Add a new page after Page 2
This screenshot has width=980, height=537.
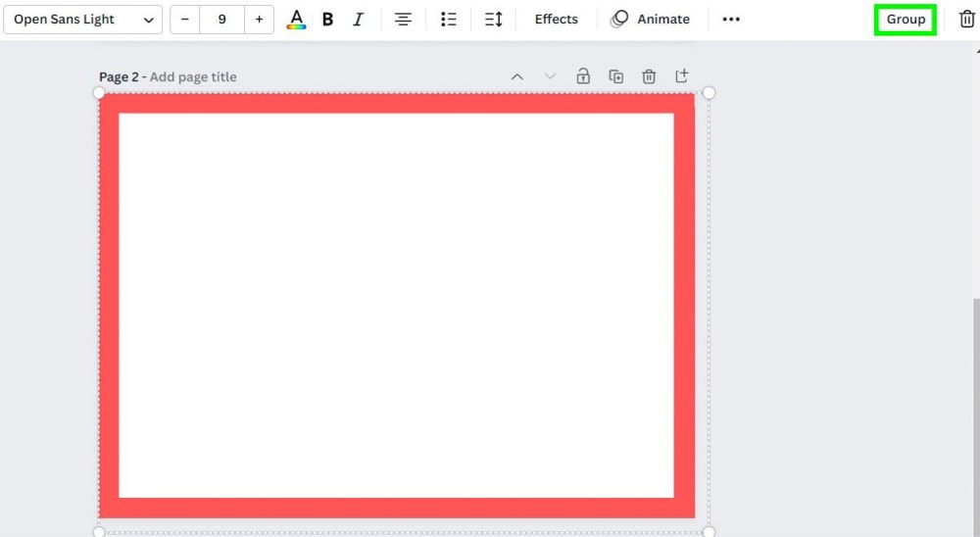click(x=682, y=76)
